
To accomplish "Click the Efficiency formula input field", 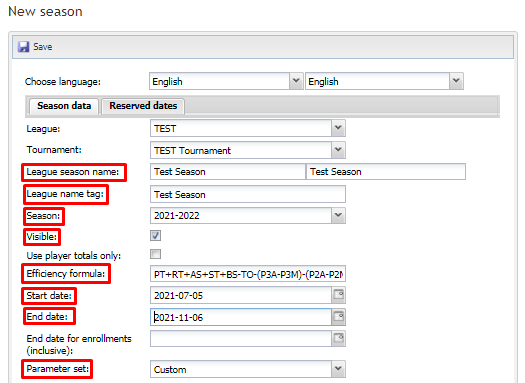I will click(x=248, y=274).
